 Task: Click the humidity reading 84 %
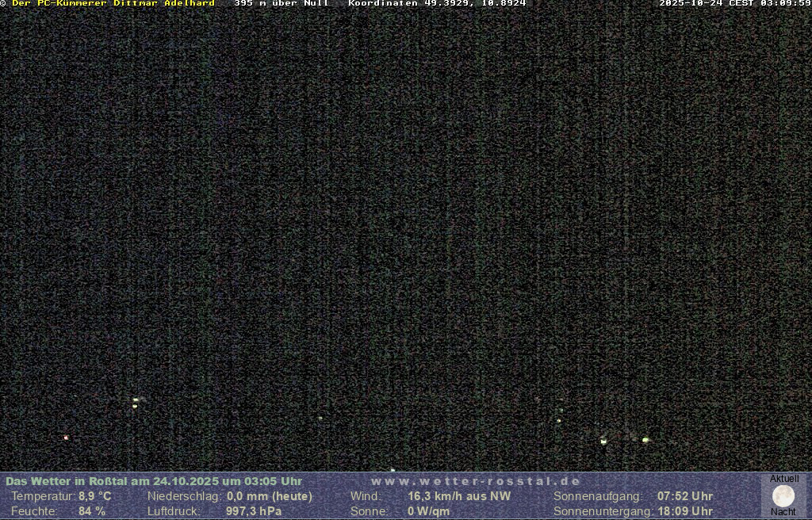point(91,511)
